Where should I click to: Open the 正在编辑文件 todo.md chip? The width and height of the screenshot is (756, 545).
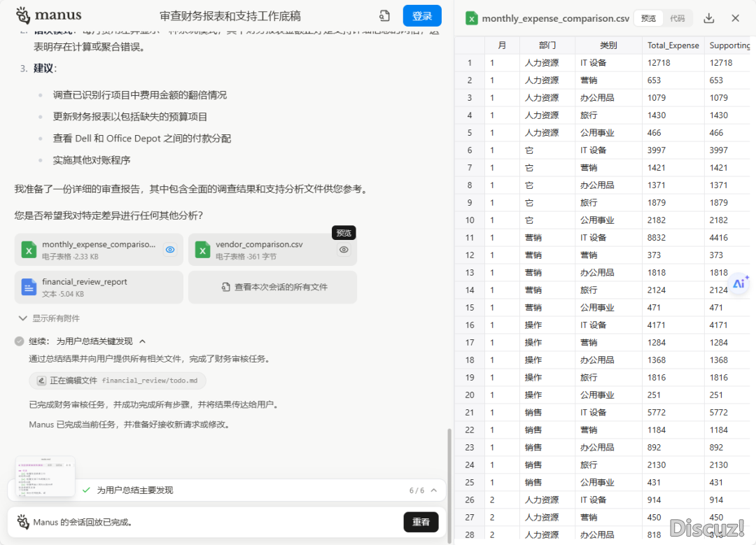118,381
